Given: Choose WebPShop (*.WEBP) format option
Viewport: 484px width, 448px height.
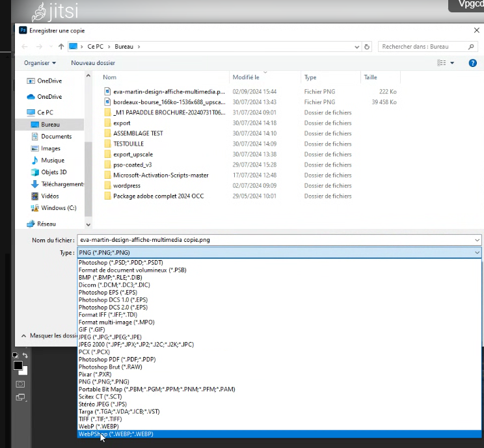Looking at the screenshot, I should pyautogui.click(x=116, y=434).
